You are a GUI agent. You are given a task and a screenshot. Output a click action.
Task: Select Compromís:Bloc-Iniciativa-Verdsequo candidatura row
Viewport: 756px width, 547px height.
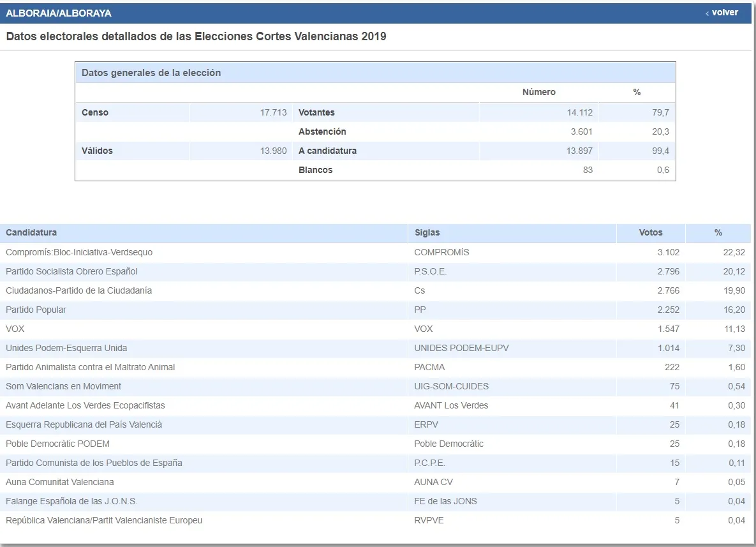376,252
